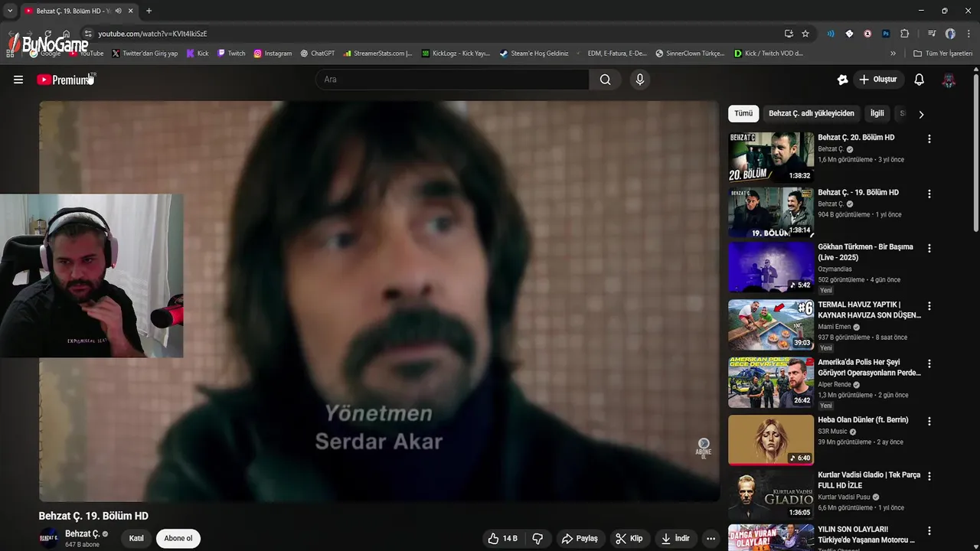Open Behzat Ç. 20. Bölüm HD thumbnail
Image resolution: width=980 pixels, height=551 pixels.
tap(771, 157)
